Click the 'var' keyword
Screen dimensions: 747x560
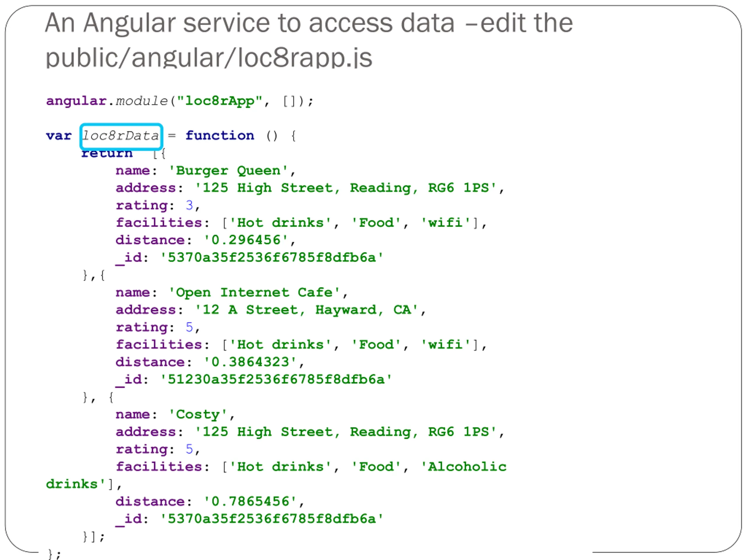[x=59, y=136]
